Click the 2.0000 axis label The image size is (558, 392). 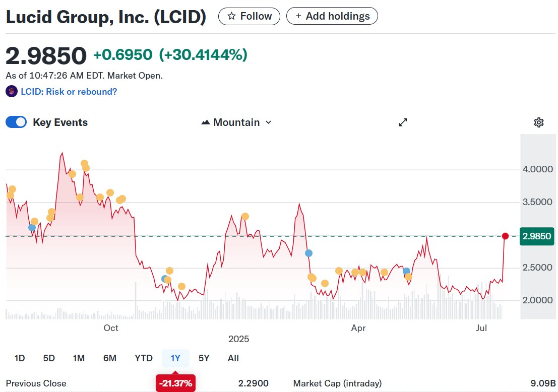pyautogui.click(x=538, y=300)
